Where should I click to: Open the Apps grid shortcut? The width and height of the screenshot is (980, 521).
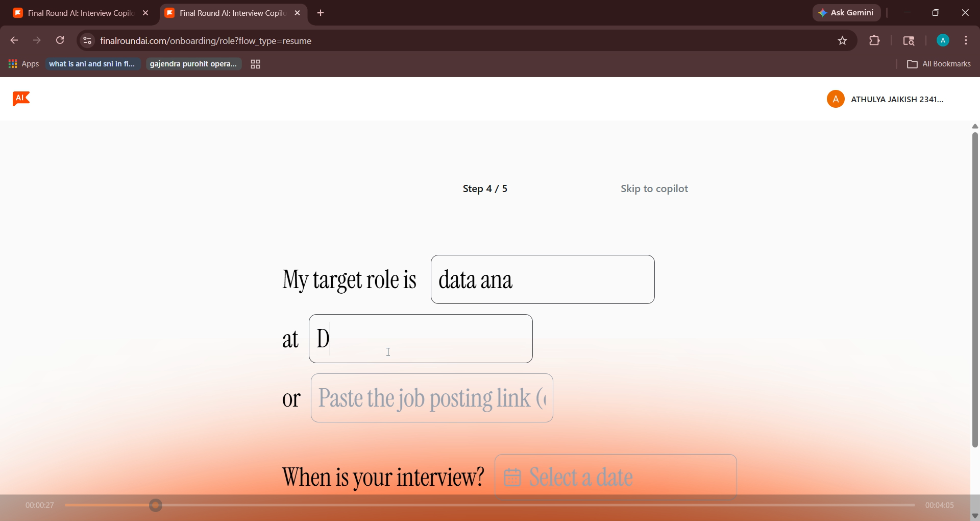[23, 64]
